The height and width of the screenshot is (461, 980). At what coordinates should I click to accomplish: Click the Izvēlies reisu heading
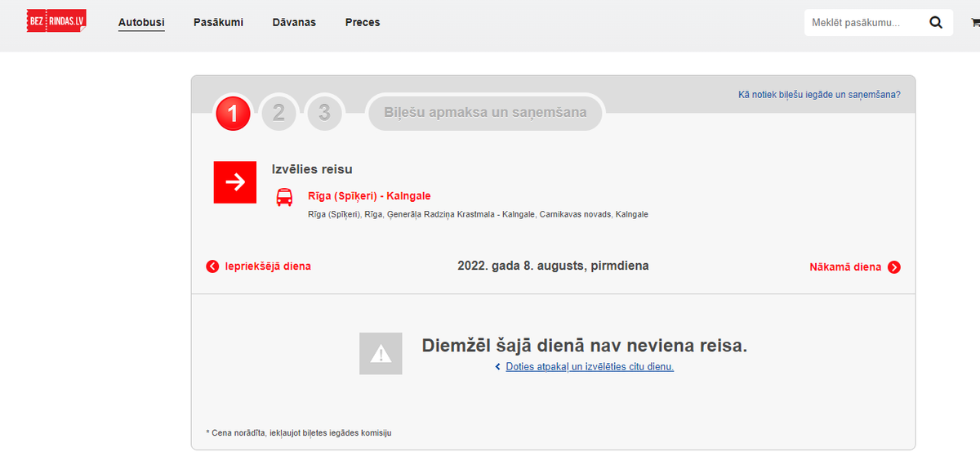pos(312,170)
